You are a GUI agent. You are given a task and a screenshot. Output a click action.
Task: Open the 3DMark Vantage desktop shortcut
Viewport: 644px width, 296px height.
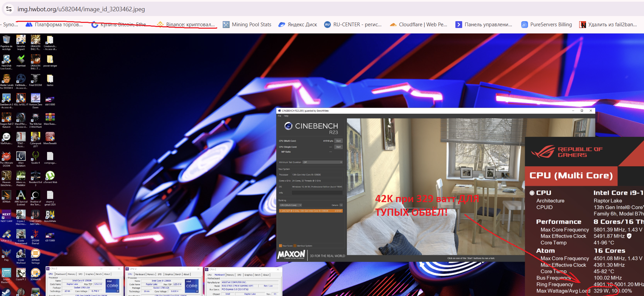click(35, 257)
